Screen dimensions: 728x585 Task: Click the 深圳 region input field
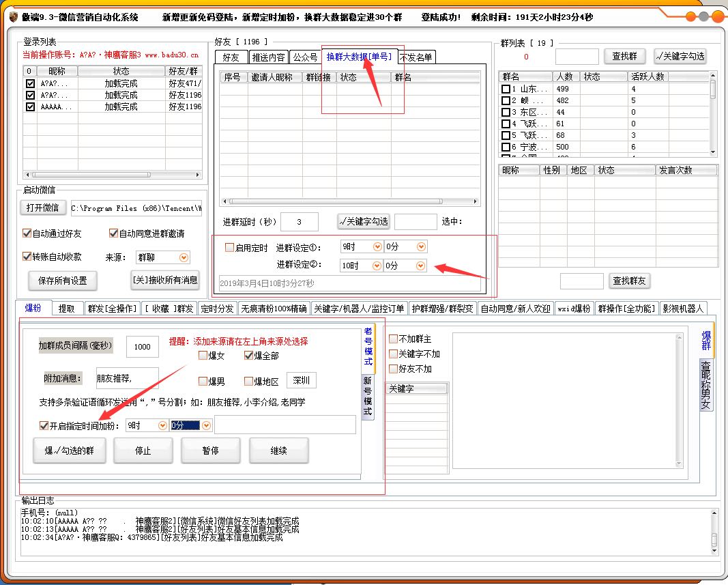click(302, 380)
